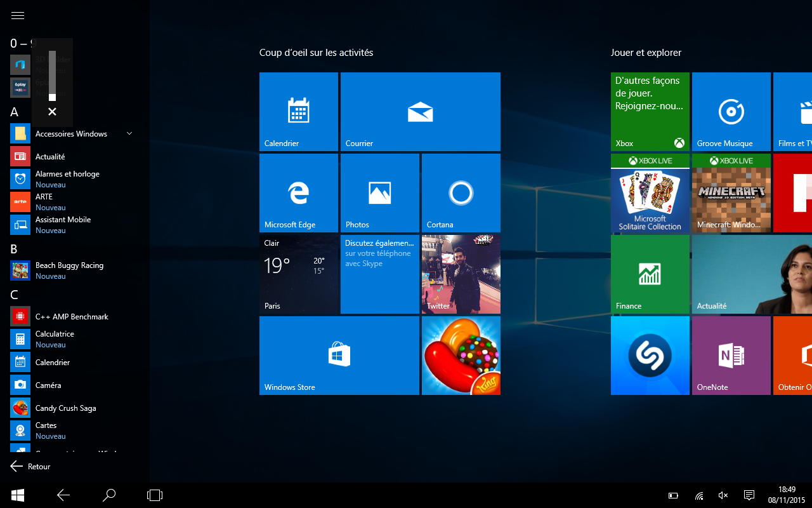Open the Calendrier live tile
Screen dimensions: 812x508
coord(299,112)
